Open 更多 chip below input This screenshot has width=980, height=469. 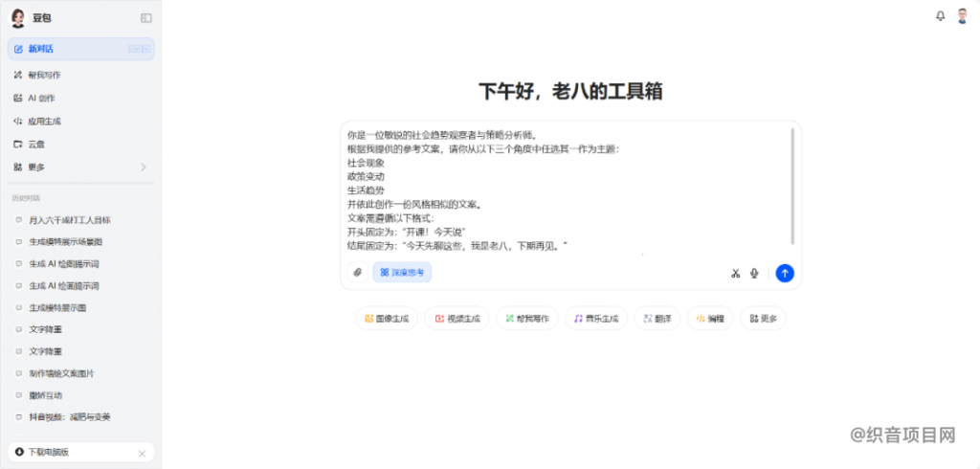[763, 319]
